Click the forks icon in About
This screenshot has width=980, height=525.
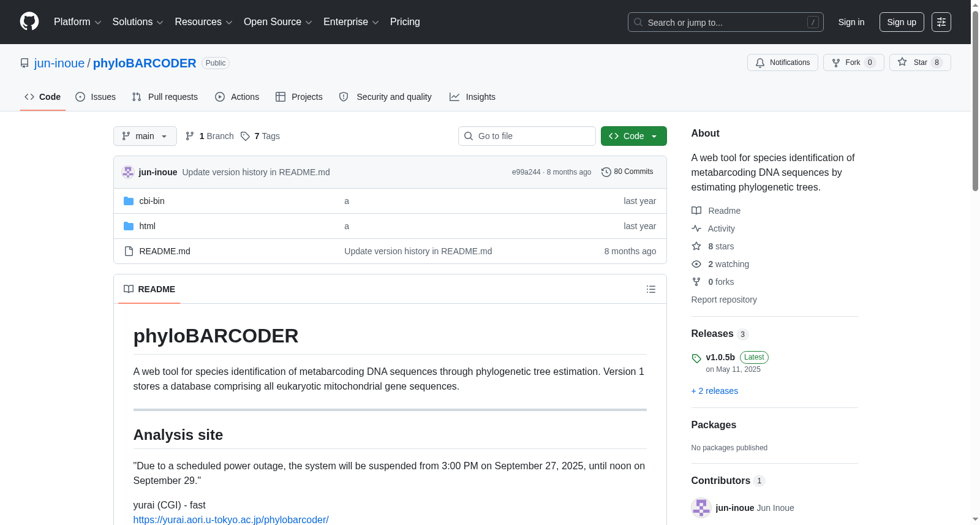696,282
